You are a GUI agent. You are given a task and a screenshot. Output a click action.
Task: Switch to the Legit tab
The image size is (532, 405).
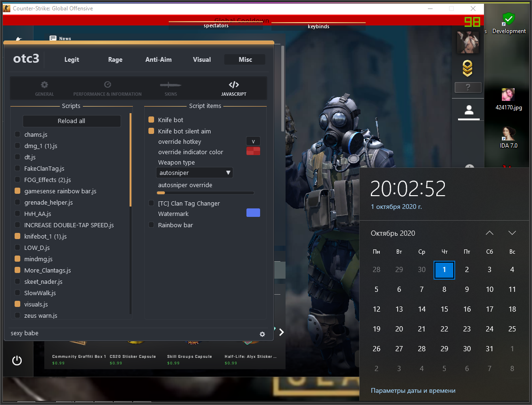point(72,59)
